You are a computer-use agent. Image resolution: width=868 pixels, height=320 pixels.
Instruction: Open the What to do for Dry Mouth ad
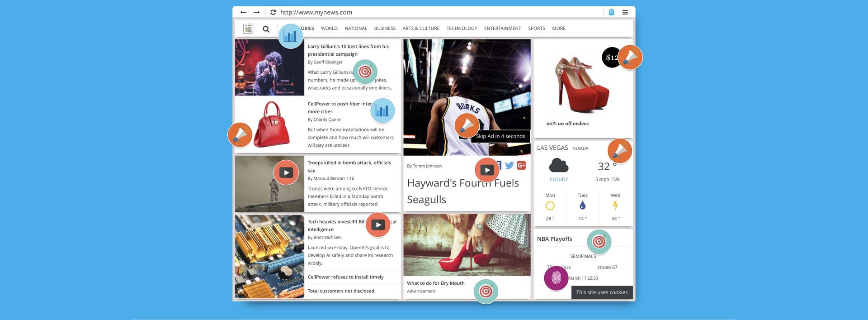(436, 283)
